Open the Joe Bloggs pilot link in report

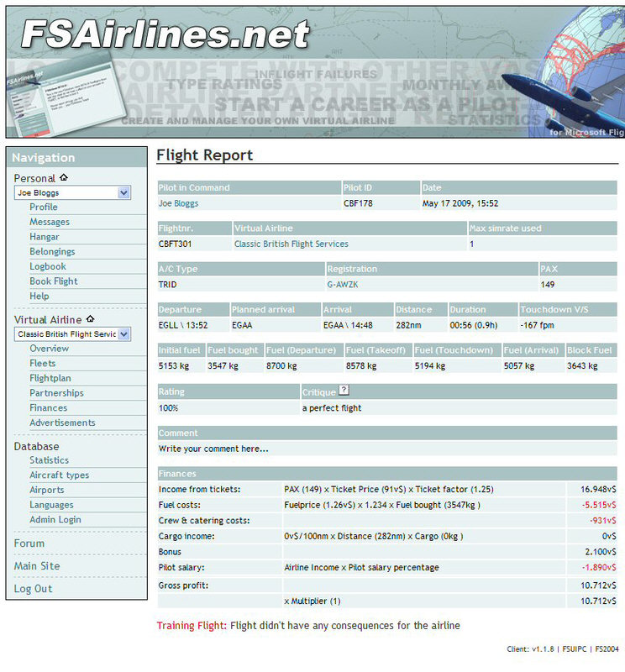coord(178,203)
